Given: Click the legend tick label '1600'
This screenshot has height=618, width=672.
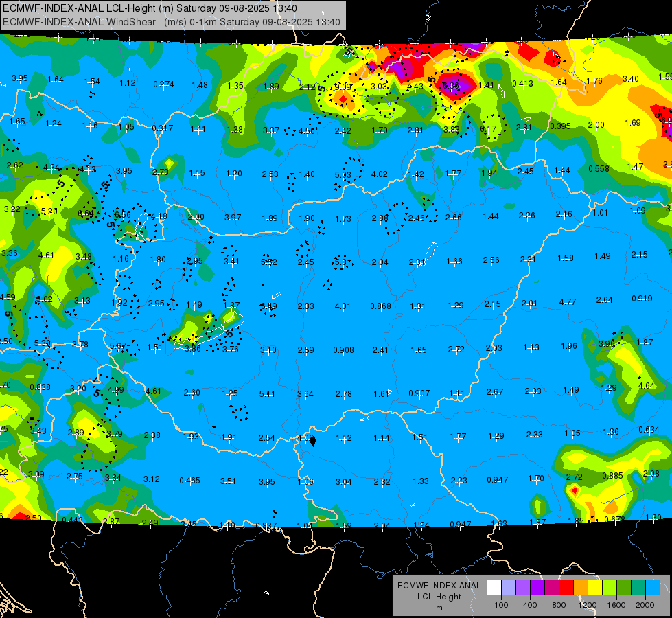Looking at the screenshot, I should [x=616, y=605].
